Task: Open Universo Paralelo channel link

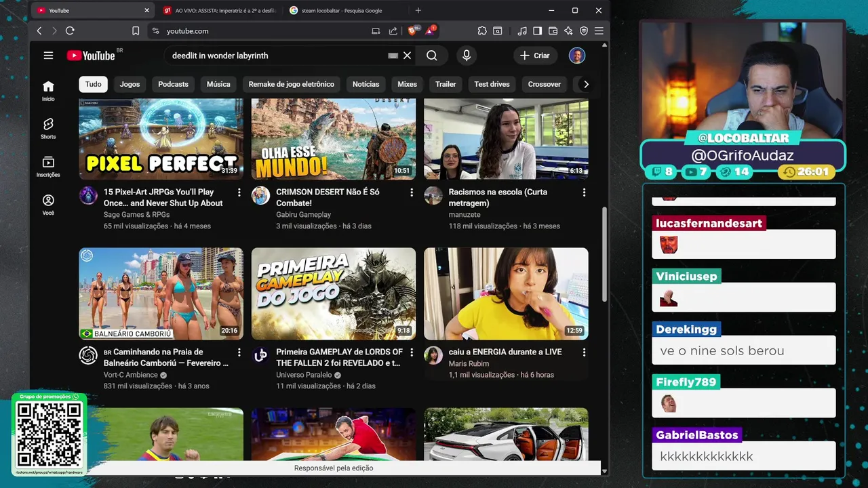Action: click(x=304, y=375)
